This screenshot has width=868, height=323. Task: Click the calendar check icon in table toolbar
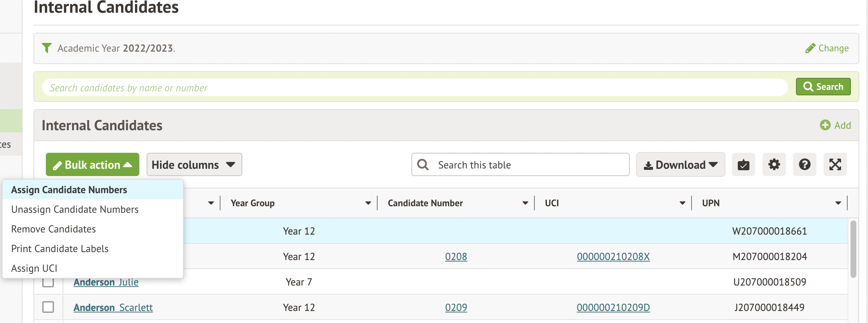pyautogui.click(x=743, y=165)
